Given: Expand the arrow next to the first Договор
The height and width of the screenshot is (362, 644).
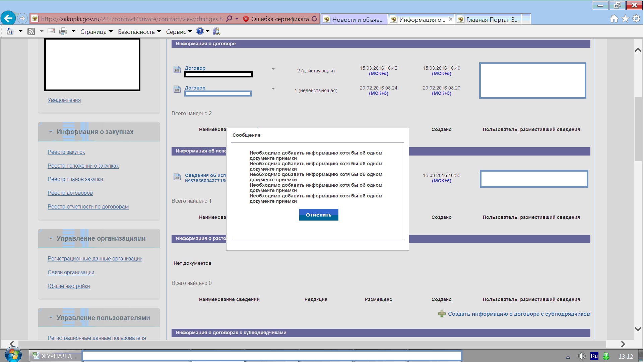Looking at the screenshot, I should 273,69.
